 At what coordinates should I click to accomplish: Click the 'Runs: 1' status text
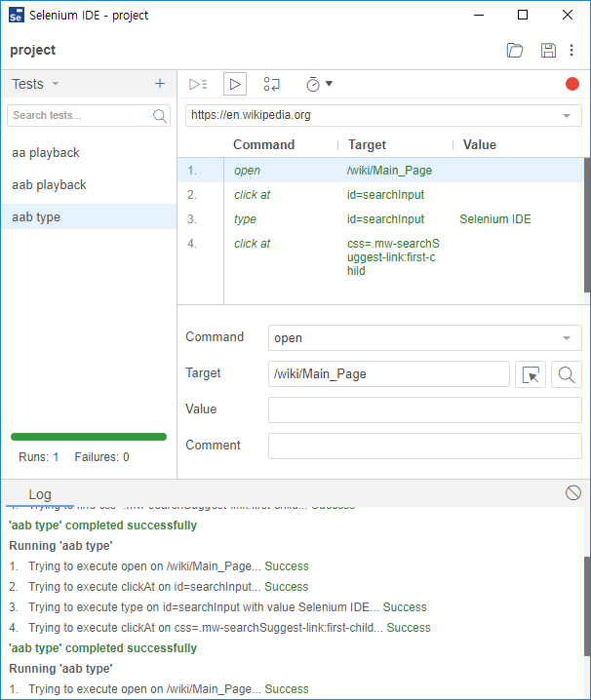pyautogui.click(x=38, y=456)
